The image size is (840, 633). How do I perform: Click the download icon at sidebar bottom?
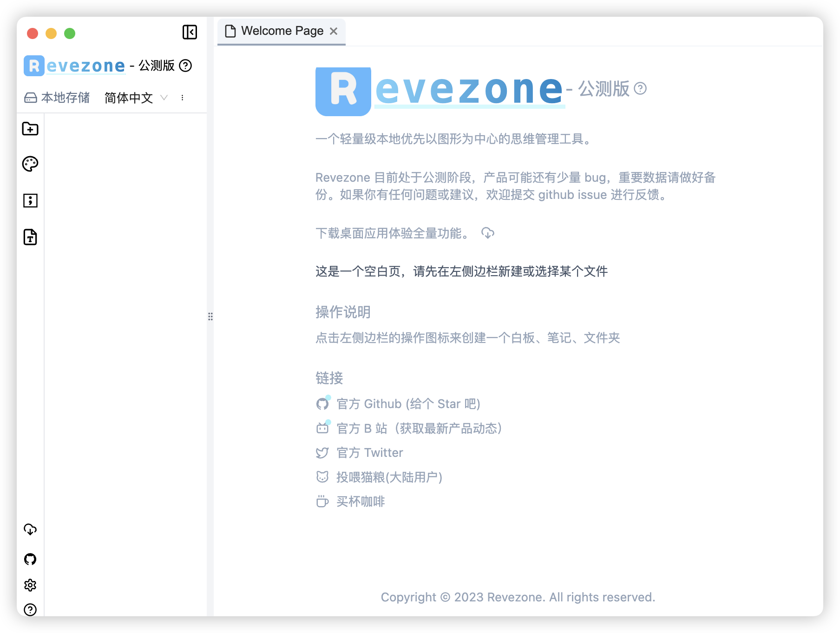pos(30,529)
